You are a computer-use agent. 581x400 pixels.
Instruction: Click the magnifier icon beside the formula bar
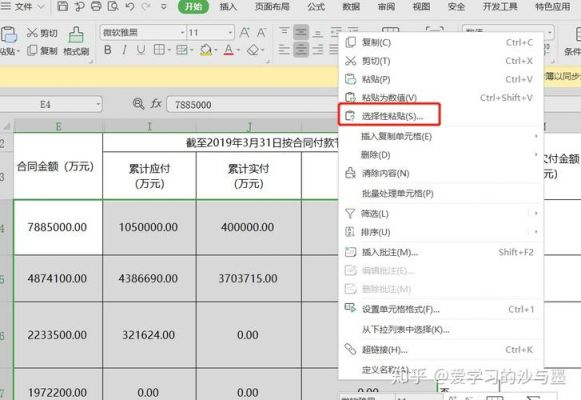[138, 104]
